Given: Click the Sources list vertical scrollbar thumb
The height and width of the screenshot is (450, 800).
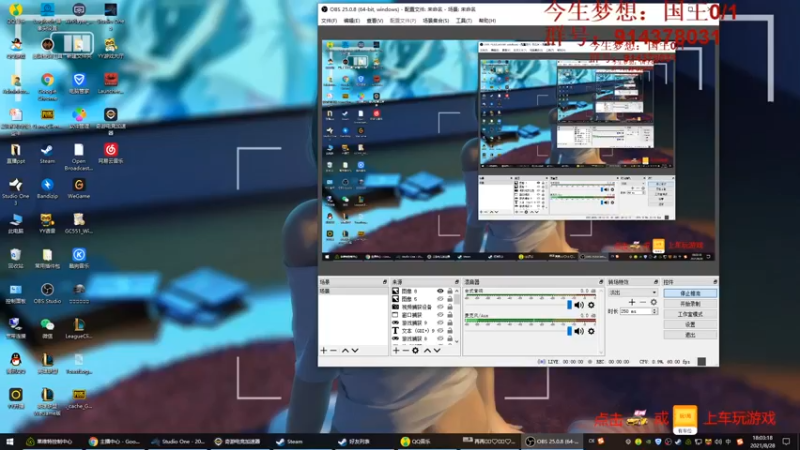Looking at the screenshot, I should point(457,299).
